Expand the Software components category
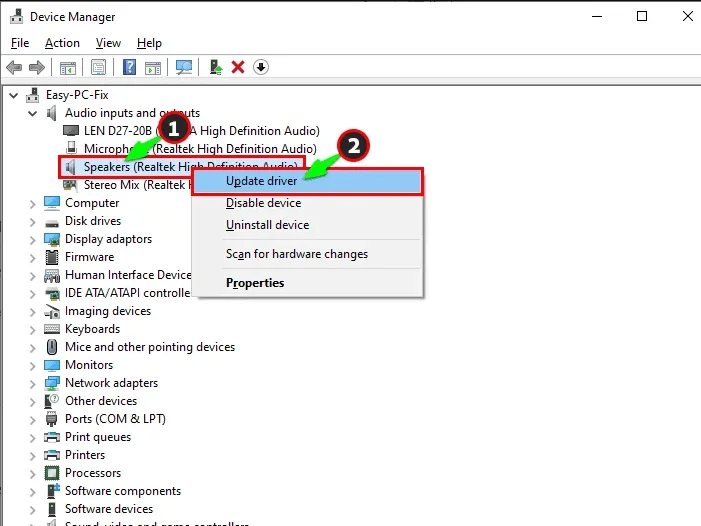Screen dimensions: 701x526 [33, 492]
